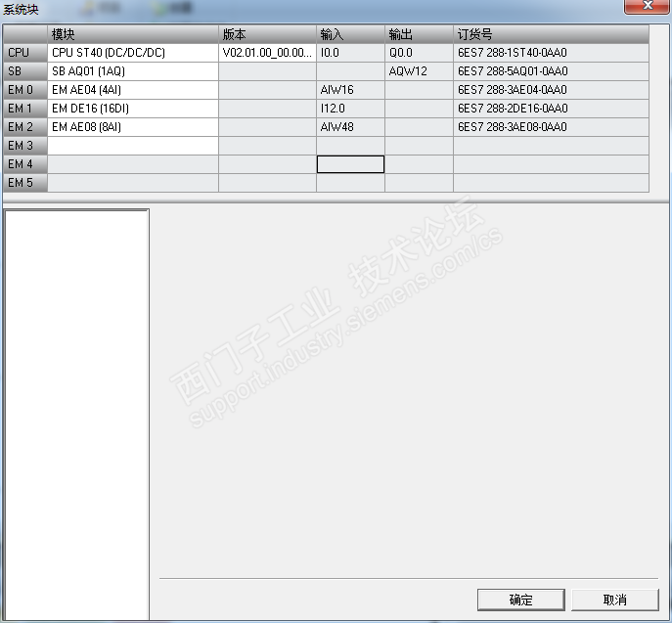Select the CPU row header
672x623 pixels.
coord(25,53)
